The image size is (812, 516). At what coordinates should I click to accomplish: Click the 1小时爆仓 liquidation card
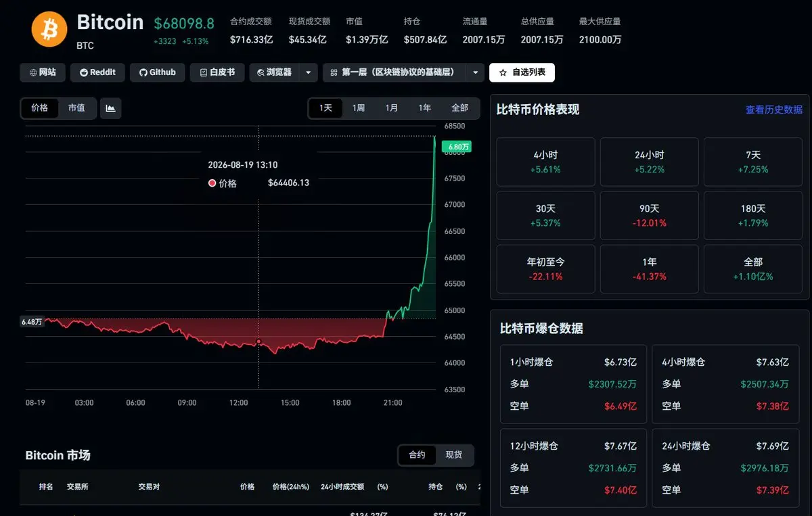pos(573,384)
